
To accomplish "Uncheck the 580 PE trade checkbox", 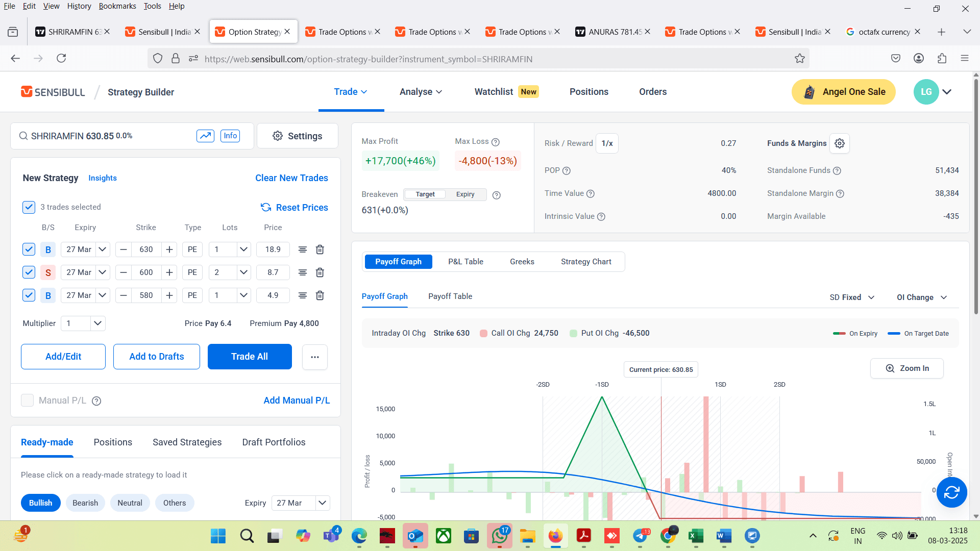I will click(29, 295).
